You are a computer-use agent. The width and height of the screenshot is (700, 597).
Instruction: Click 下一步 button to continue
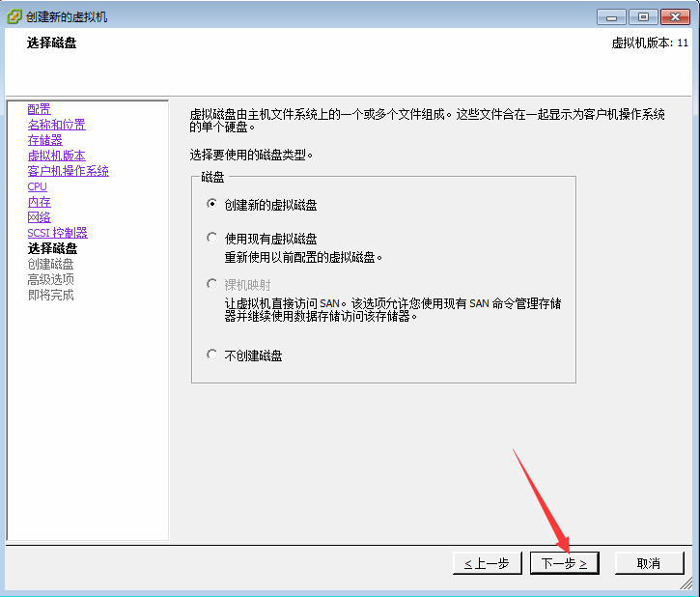[x=564, y=563]
